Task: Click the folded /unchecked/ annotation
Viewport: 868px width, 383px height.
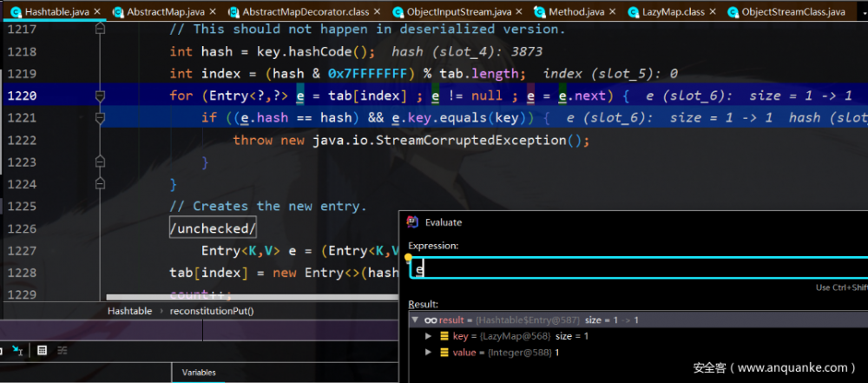Action: coord(214,228)
